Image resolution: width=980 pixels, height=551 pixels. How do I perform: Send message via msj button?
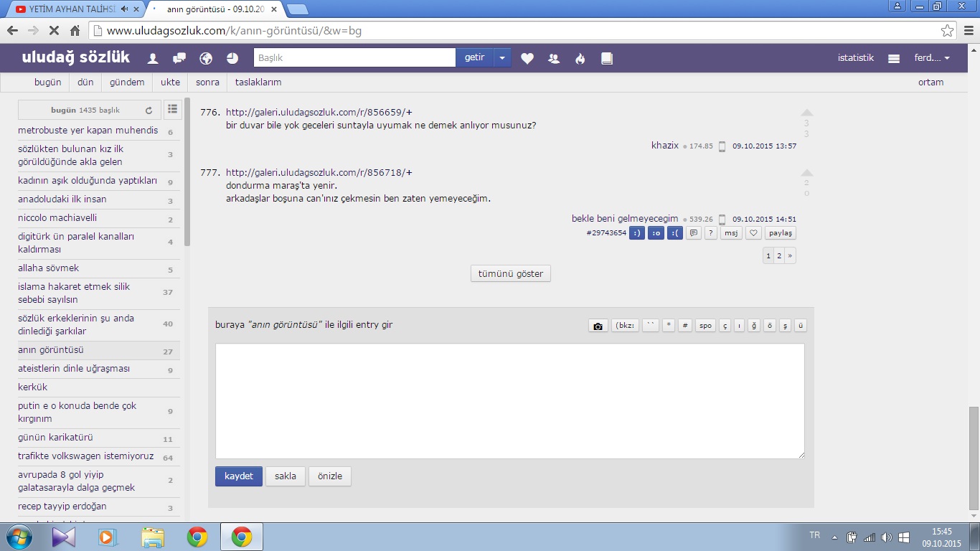[x=731, y=233]
